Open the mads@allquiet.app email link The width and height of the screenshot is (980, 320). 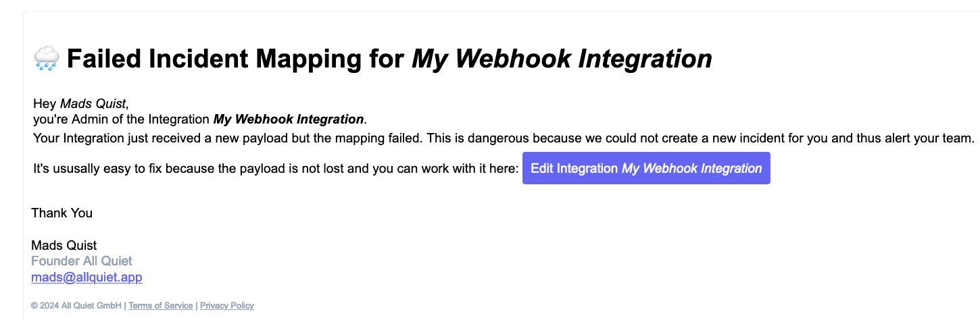pos(87,277)
